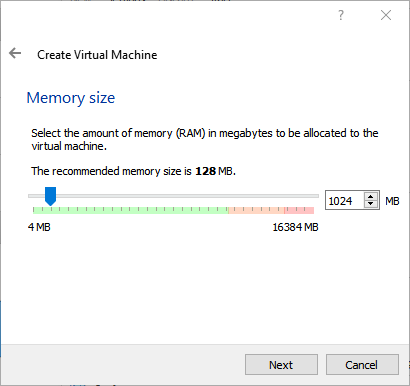Image resolution: width=410 pixels, height=386 pixels.
Task: Select the 4 MB minimum label
Action: coord(39,227)
